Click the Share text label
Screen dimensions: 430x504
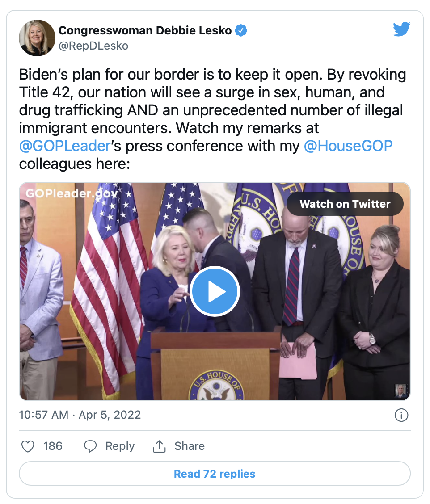(190, 446)
